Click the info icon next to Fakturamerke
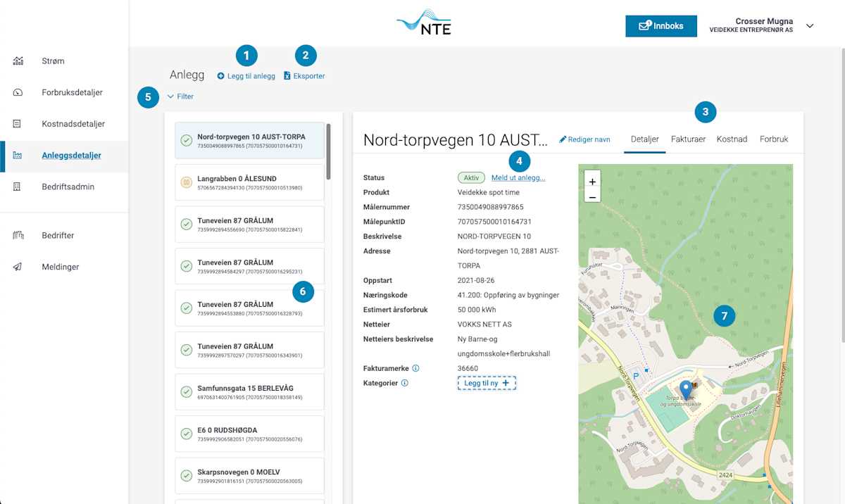Viewport: 845px width, 504px height. (x=415, y=368)
